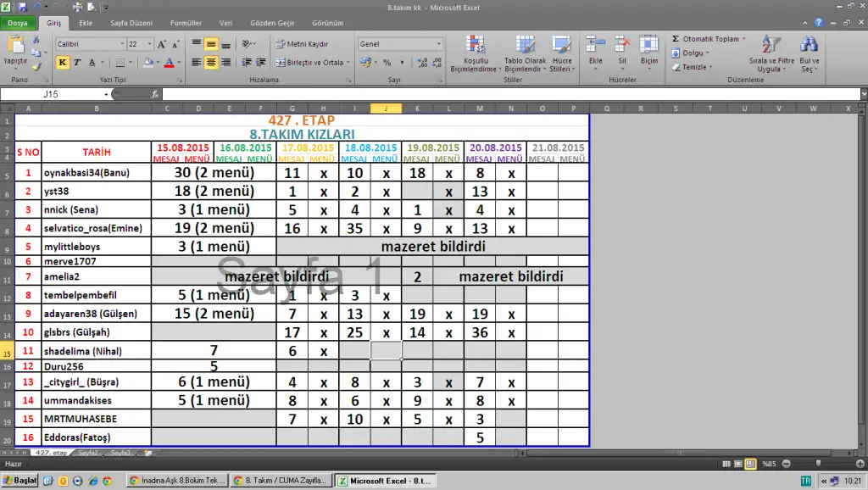Click the Ekle (insert cells) icon

(596, 47)
